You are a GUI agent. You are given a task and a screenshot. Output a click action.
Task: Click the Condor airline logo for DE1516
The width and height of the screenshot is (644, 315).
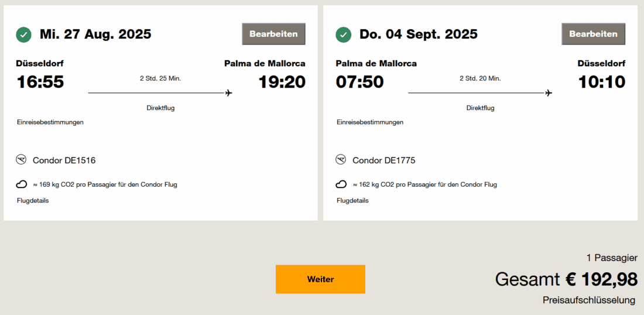tap(22, 160)
